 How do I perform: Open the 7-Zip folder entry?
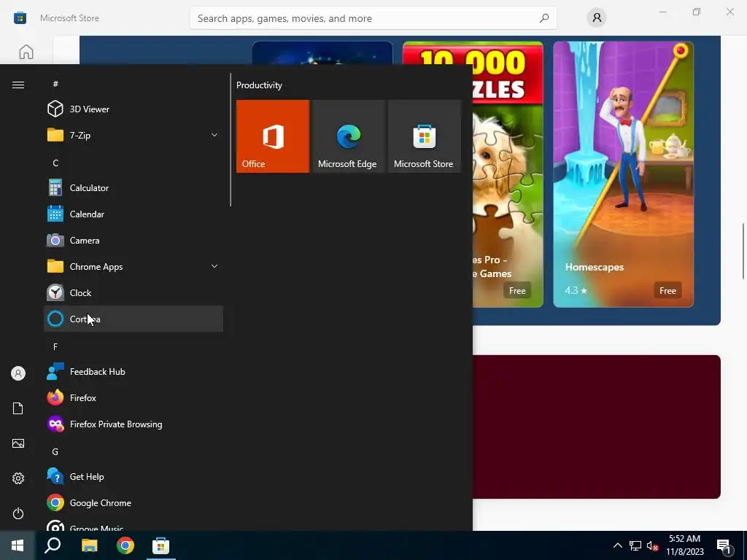(x=133, y=135)
